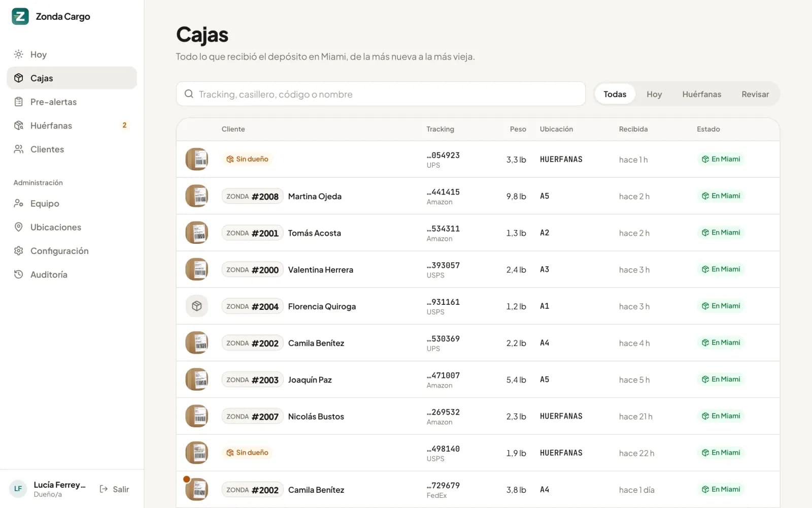Open Nicolás Bustos package thumbnail
The image size is (812, 508).
click(197, 416)
